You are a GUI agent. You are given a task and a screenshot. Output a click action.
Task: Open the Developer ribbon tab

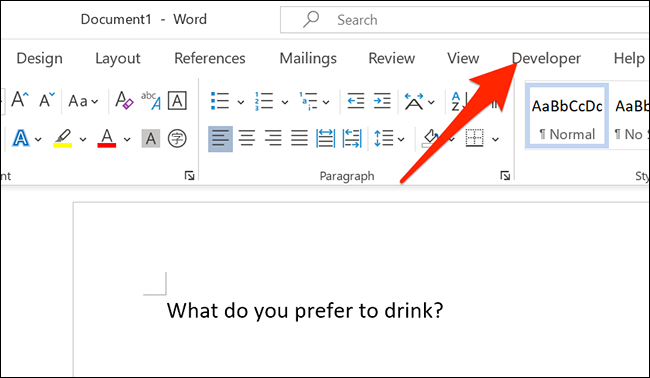click(546, 58)
